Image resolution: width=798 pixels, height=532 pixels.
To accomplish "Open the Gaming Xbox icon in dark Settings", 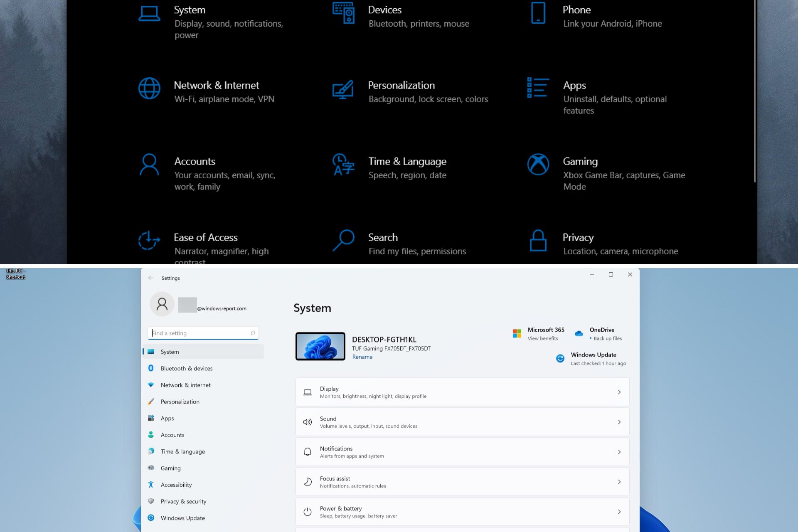I will click(538, 164).
